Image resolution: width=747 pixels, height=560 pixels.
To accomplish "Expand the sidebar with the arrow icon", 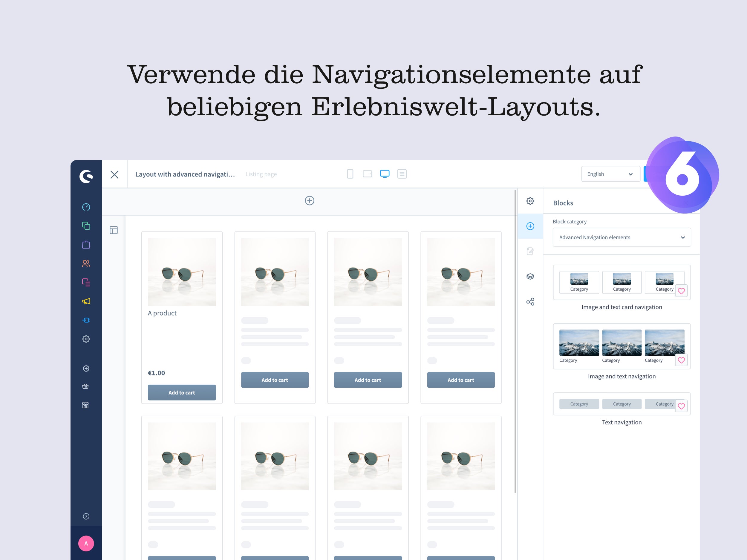I will point(86,516).
